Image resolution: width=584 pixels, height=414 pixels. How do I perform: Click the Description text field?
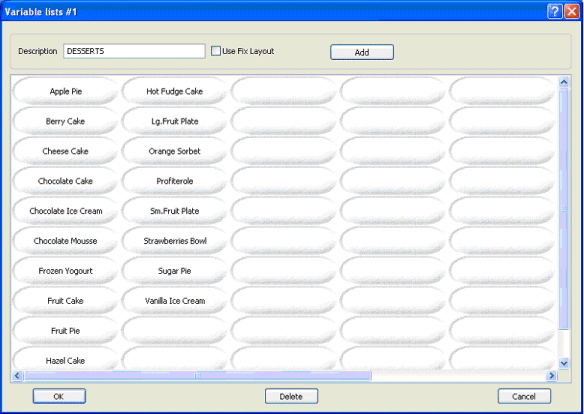[134, 51]
